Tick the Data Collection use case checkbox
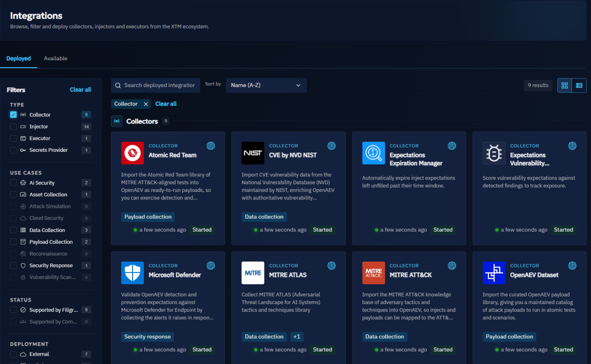Screen dimensions: 591x364 click(14, 230)
